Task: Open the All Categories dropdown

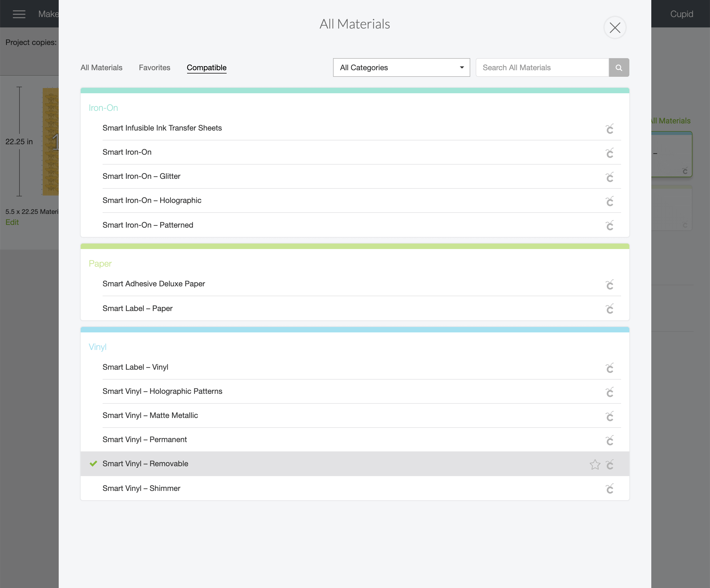Action: tap(401, 67)
